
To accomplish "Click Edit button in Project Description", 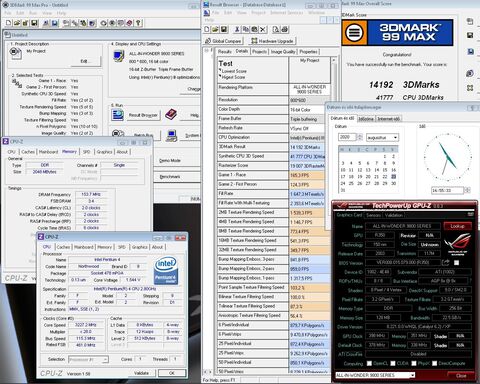I will (x=85, y=61).
